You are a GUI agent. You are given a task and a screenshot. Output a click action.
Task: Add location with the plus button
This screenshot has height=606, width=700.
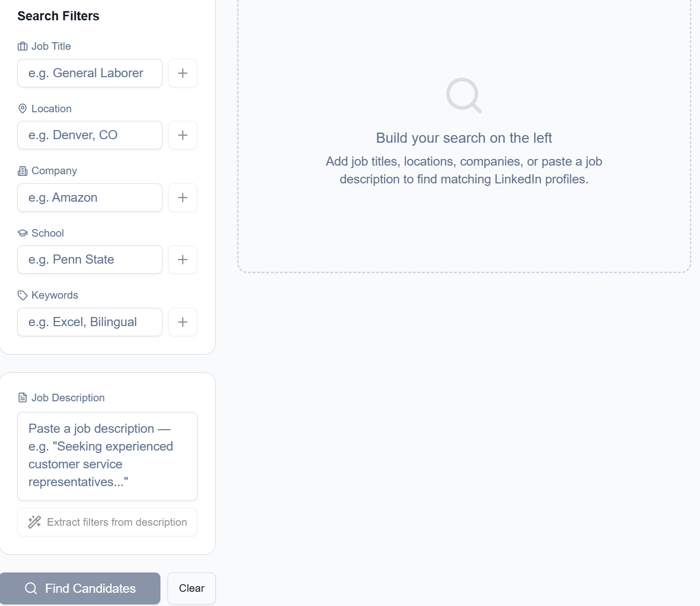point(183,135)
